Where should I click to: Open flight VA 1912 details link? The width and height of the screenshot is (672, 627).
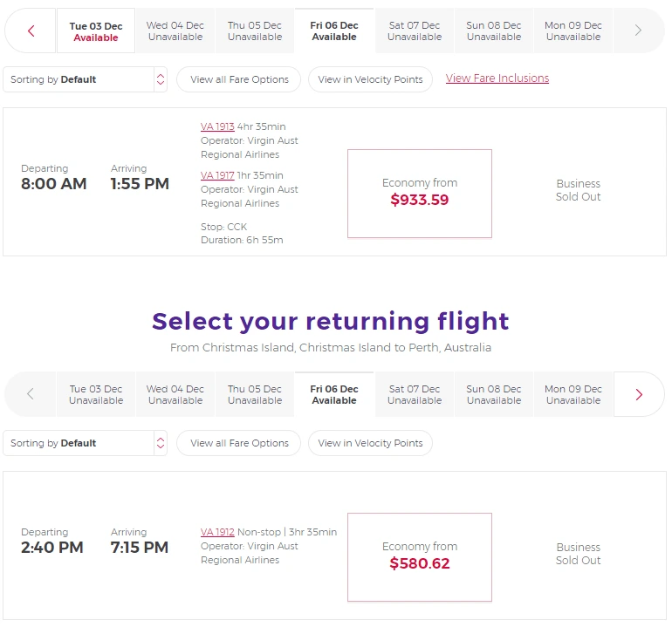pos(217,532)
